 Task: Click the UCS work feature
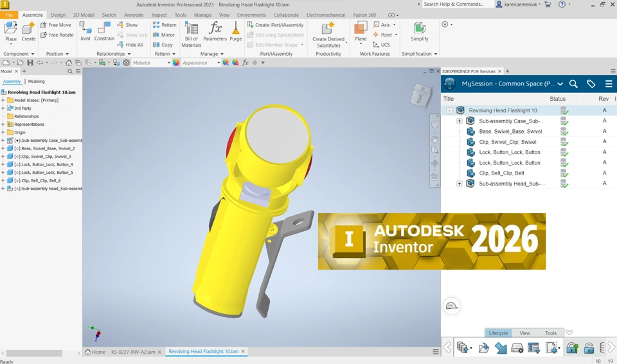click(x=381, y=45)
